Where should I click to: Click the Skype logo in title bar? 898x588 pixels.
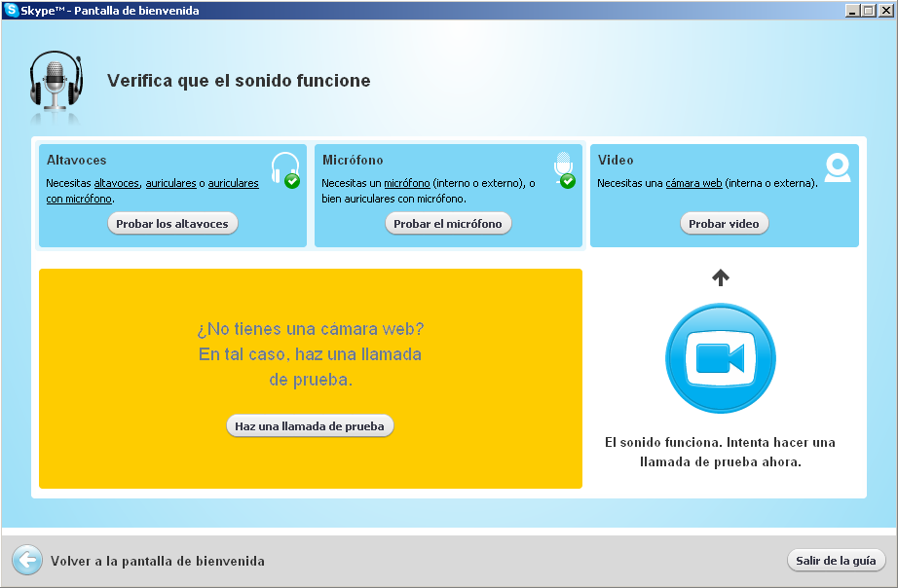click(11, 11)
